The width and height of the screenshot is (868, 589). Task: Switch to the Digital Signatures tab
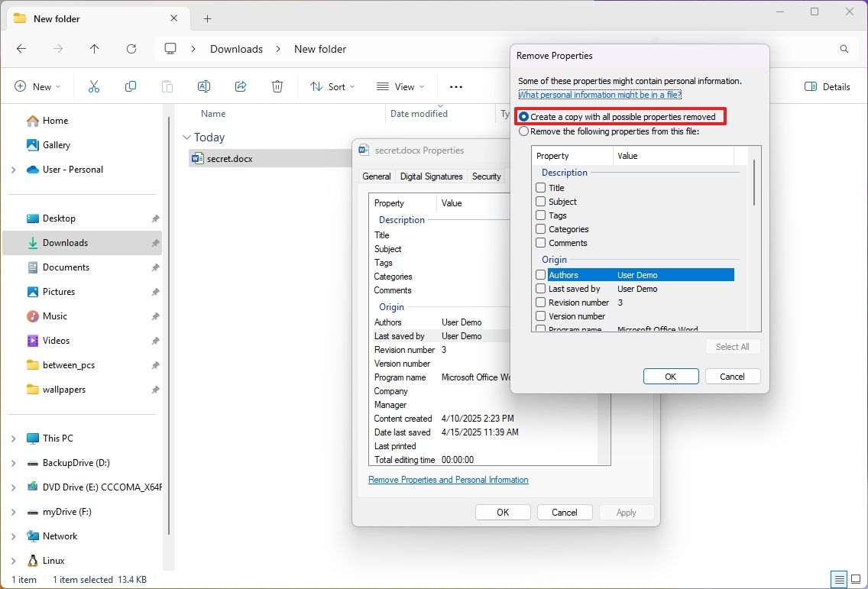(x=431, y=176)
